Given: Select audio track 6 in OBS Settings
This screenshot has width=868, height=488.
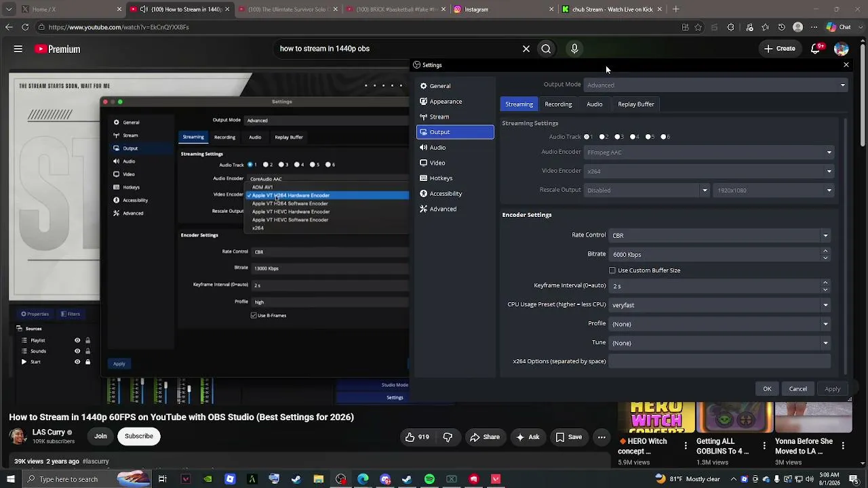Looking at the screenshot, I should tap(665, 137).
